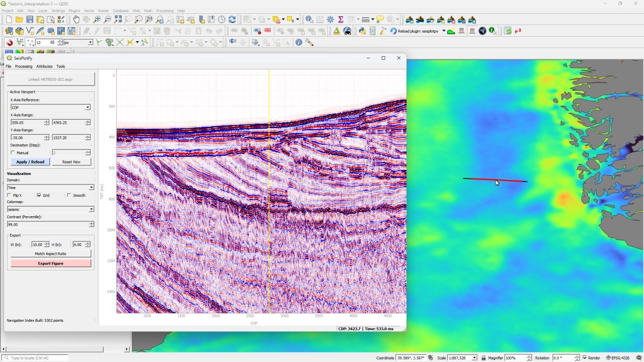
Task: Expand the Measure tool dropdown arrow
Action: coord(372,20)
